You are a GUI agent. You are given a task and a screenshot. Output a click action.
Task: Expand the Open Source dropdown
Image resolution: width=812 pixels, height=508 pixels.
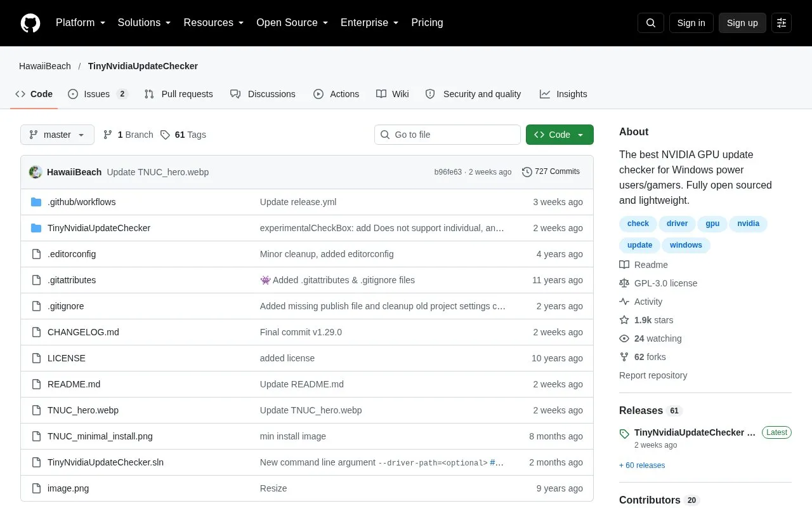292,23
